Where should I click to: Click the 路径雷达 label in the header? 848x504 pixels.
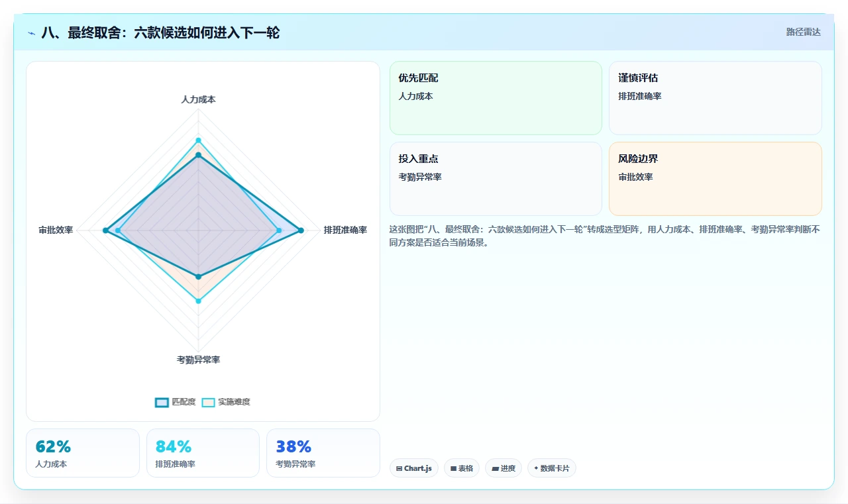point(803,32)
